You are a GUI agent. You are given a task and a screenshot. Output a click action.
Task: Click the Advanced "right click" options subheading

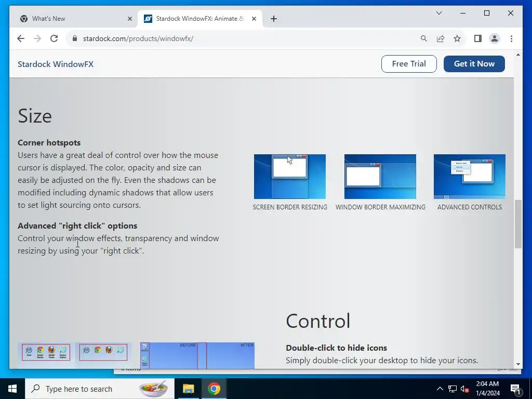coord(77,225)
